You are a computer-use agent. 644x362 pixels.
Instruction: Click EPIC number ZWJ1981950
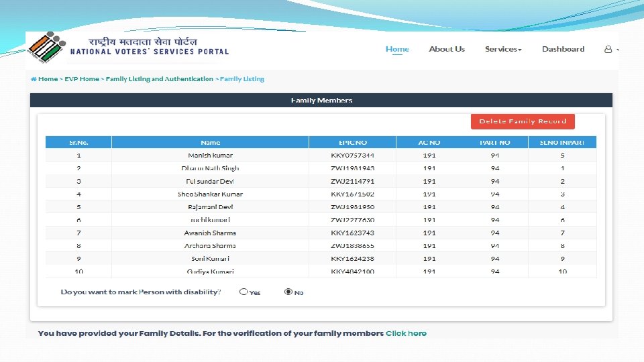[352, 207]
